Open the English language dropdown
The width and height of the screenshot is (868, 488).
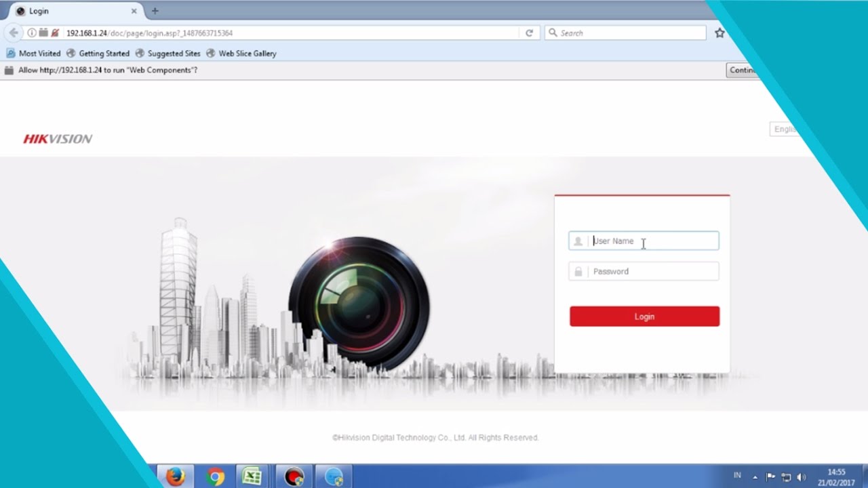[x=785, y=129]
